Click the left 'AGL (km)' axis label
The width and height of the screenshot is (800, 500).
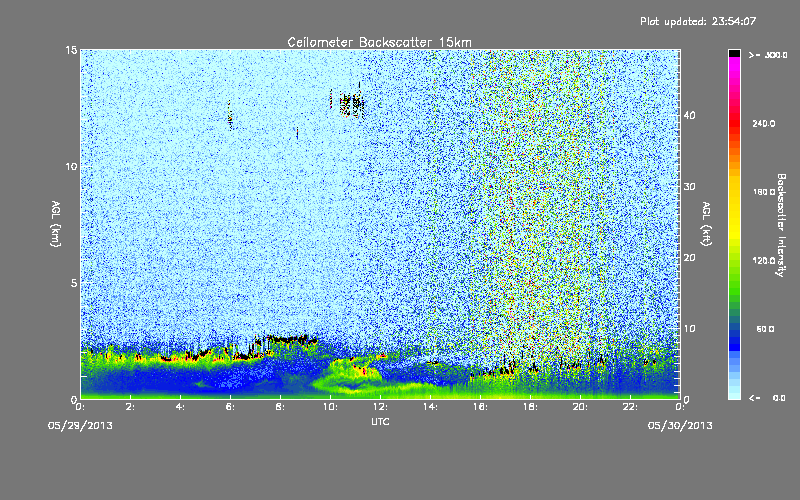click(x=56, y=224)
